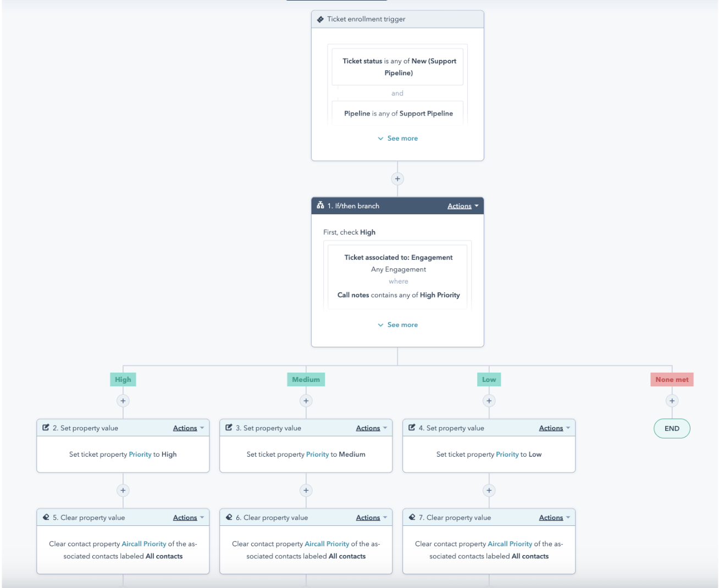Click the Priority link in step 3
This screenshot has width=719, height=588.
317,454
